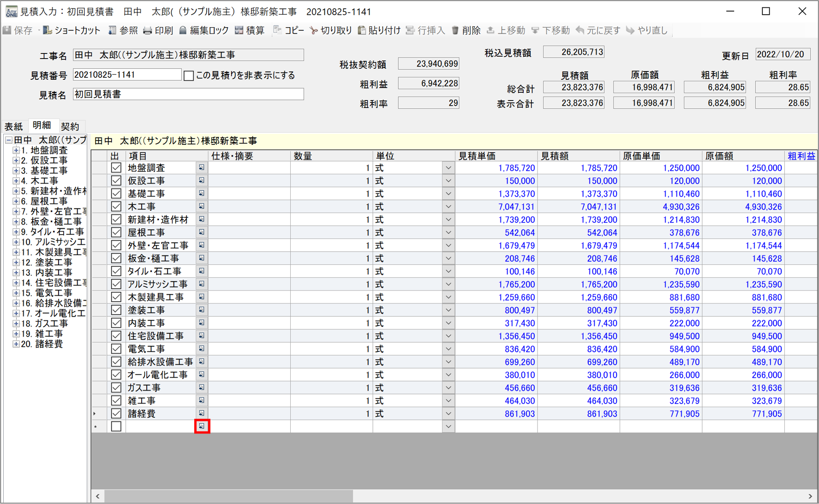Click the 保存 (Save) toolbar icon
Image resolution: width=819 pixels, height=504 pixels.
pyautogui.click(x=7, y=30)
